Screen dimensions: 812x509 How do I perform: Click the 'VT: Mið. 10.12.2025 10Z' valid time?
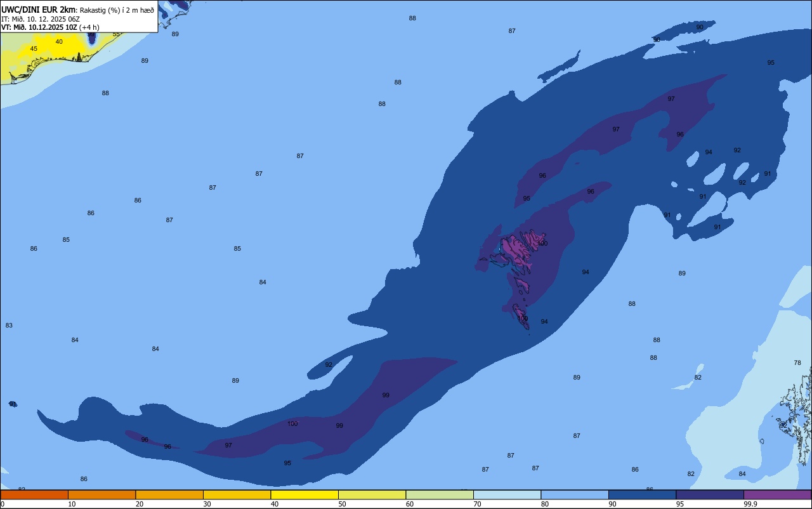pyautogui.click(x=39, y=27)
